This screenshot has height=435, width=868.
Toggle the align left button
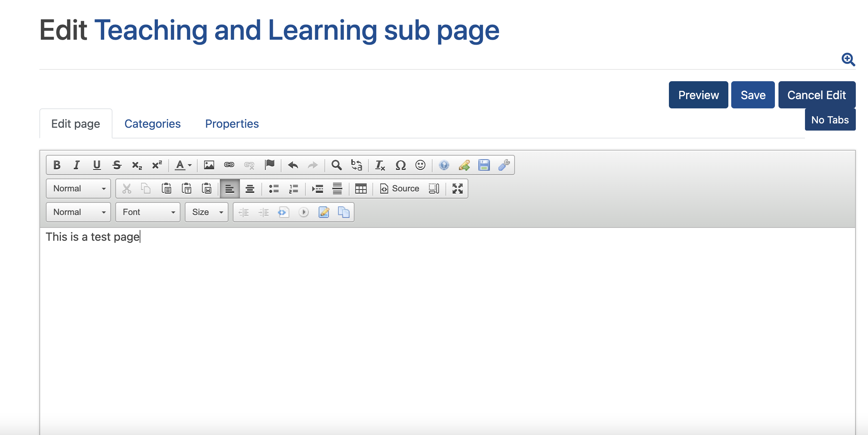(x=230, y=189)
